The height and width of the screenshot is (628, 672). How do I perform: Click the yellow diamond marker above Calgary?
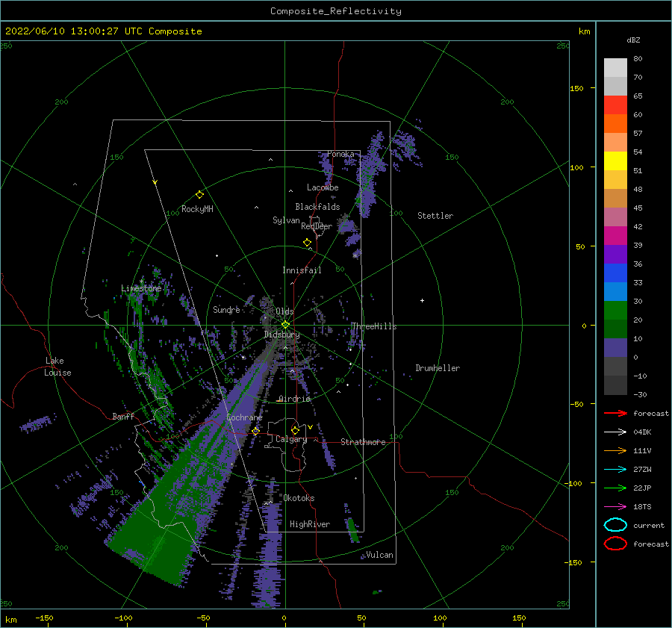click(x=295, y=430)
